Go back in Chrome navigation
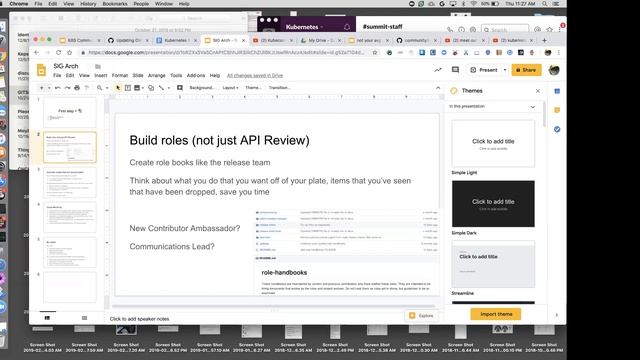 click(x=37, y=53)
